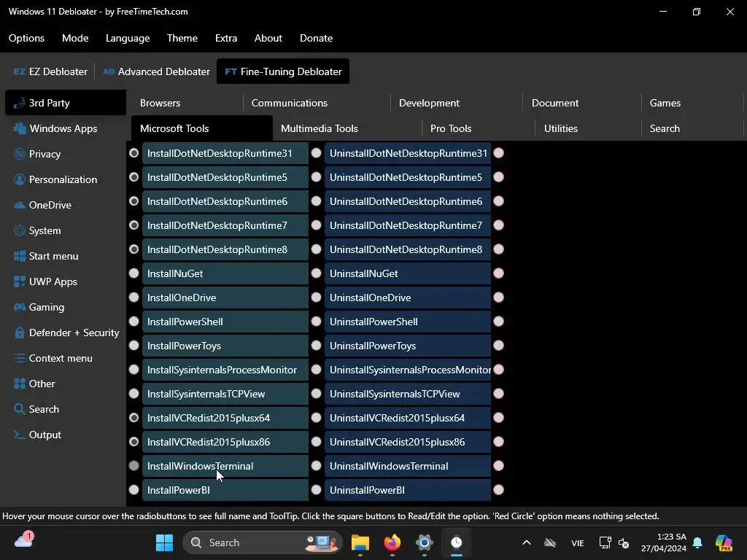This screenshot has width=747, height=560.
Task: Open the Windows Start button on taskbar
Action: [x=164, y=542]
